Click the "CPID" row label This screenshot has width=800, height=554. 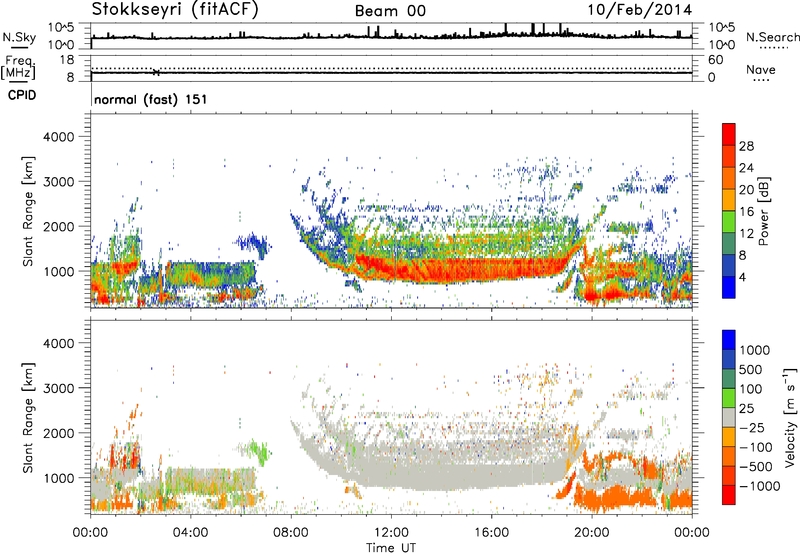[x=22, y=95]
